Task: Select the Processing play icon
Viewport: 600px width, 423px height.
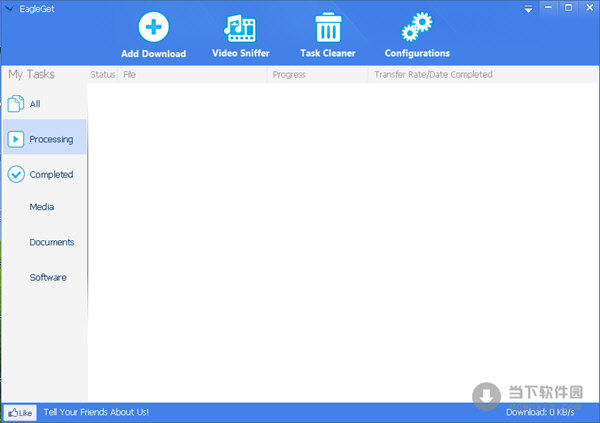Action: [x=16, y=139]
